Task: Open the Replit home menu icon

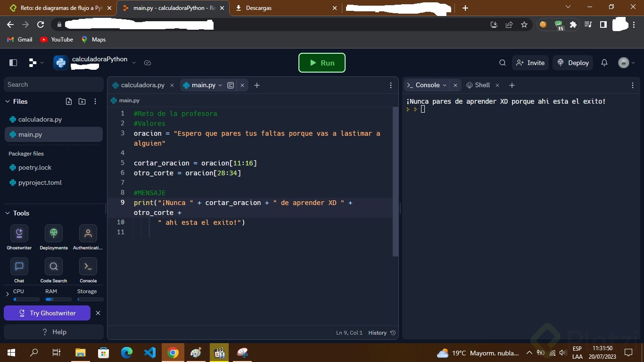Action: [x=33, y=63]
